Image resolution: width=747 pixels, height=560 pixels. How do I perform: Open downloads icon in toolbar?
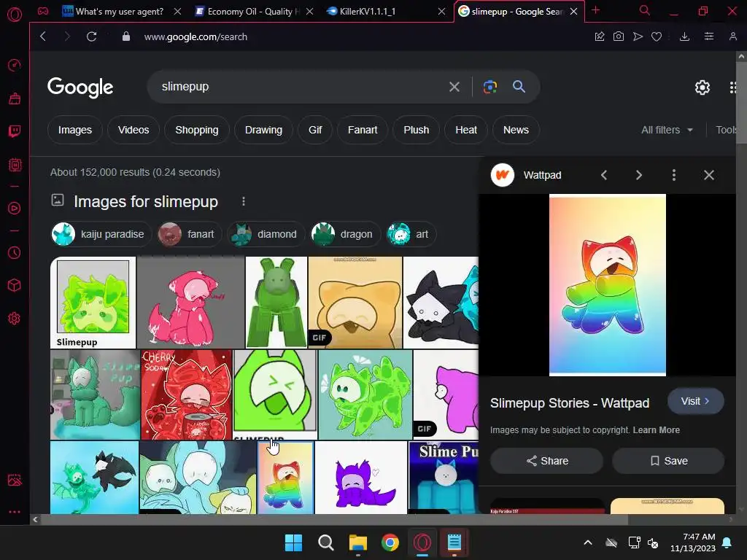[684, 36]
